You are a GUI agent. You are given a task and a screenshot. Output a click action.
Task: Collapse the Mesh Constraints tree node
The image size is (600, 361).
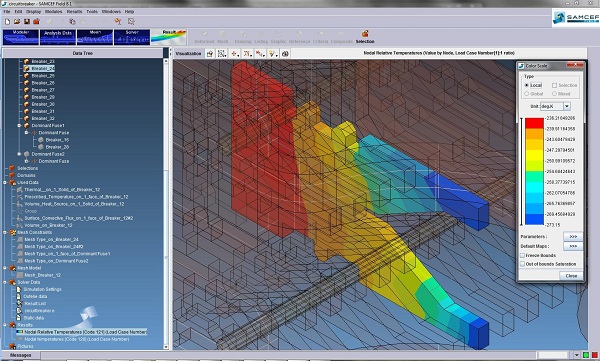(5, 232)
